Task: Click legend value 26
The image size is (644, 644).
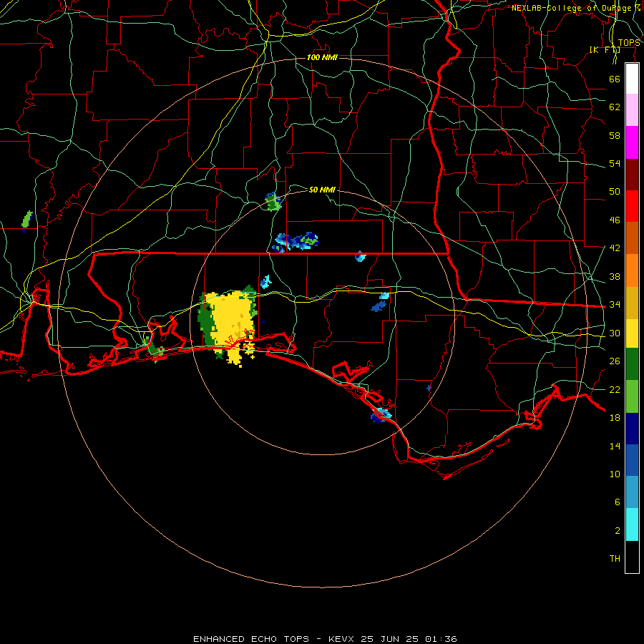Action: [615, 361]
